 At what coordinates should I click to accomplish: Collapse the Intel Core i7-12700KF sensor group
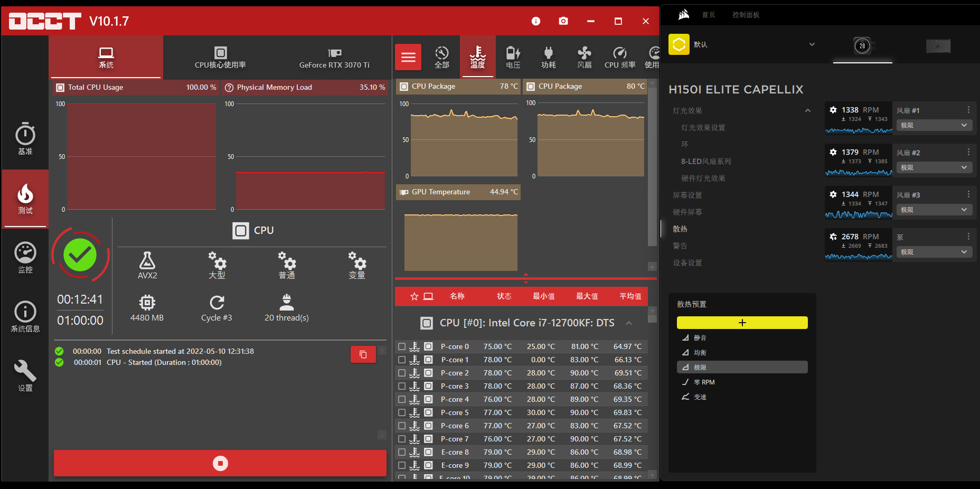click(629, 323)
